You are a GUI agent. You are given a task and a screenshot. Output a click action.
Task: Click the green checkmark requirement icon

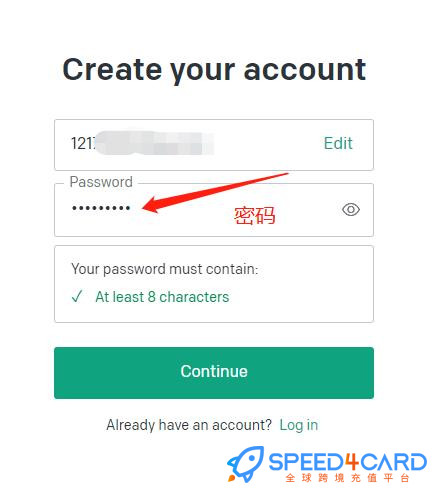click(x=77, y=296)
